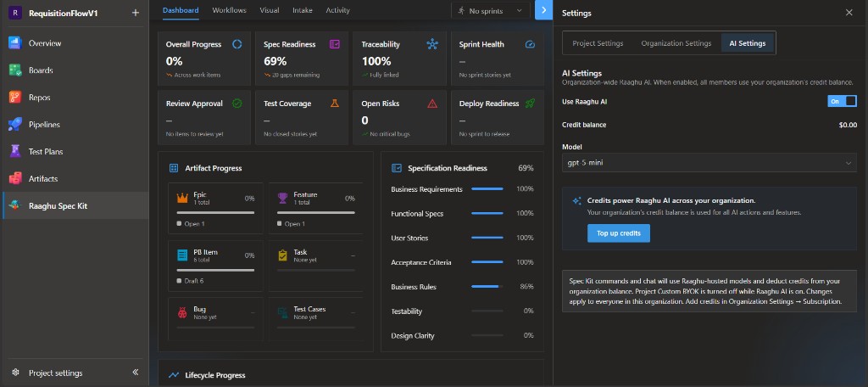Click the Traceability network icon
The height and width of the screenshot is (387, 868).
click(x=432, y=44)
